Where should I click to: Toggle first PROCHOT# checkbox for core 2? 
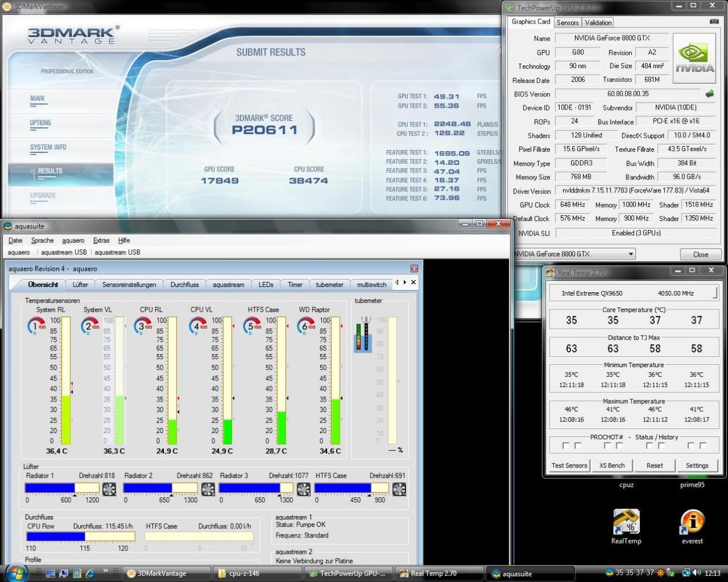[x=607, y=446]
